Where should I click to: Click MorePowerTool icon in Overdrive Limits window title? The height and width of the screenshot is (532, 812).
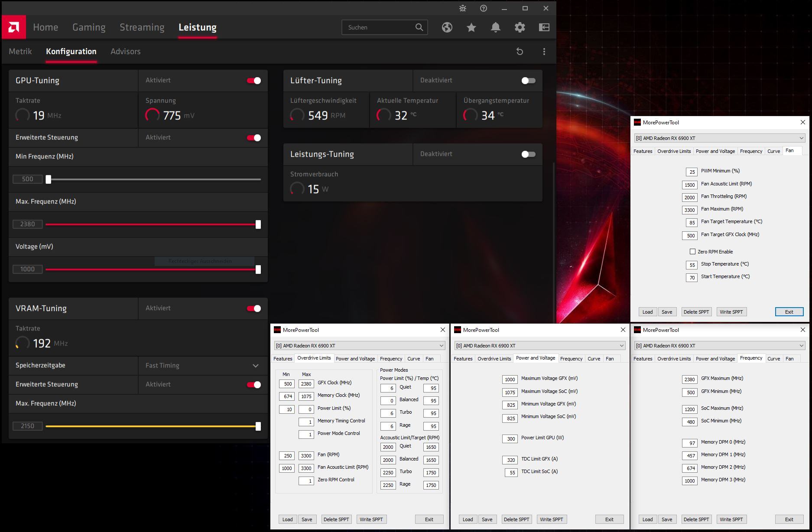tap(277, 330)
